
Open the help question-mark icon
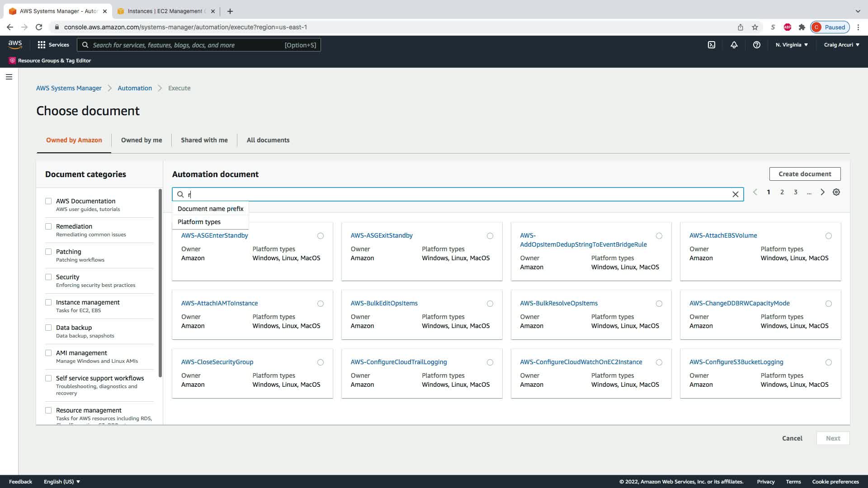756,45
